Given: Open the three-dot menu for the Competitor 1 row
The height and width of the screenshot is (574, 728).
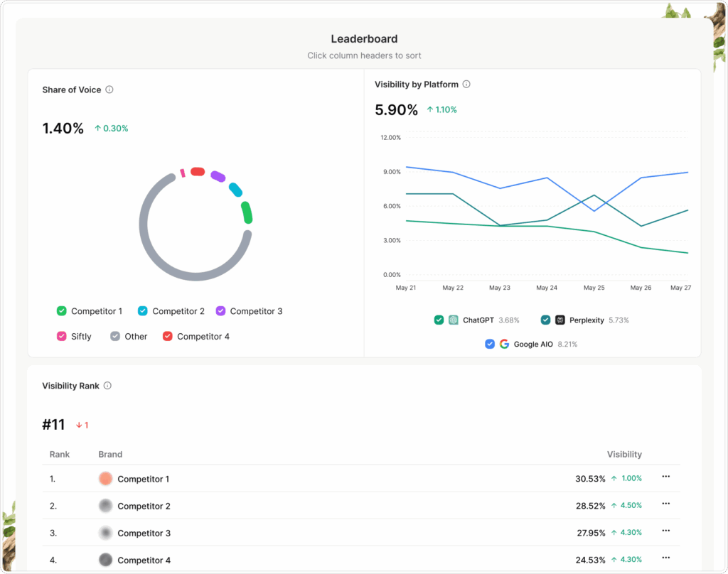Looking at the screenshot, I should point(665,477).
